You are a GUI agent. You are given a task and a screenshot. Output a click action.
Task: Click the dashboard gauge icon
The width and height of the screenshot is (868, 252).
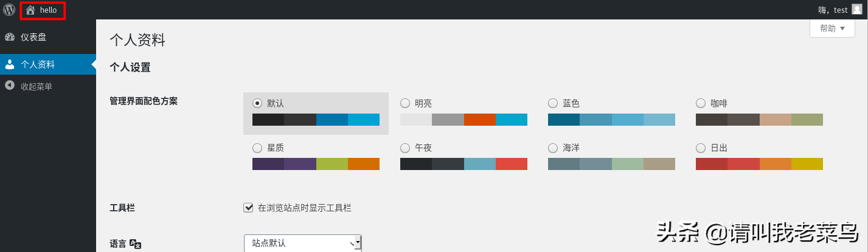click(x=9, y=37)
